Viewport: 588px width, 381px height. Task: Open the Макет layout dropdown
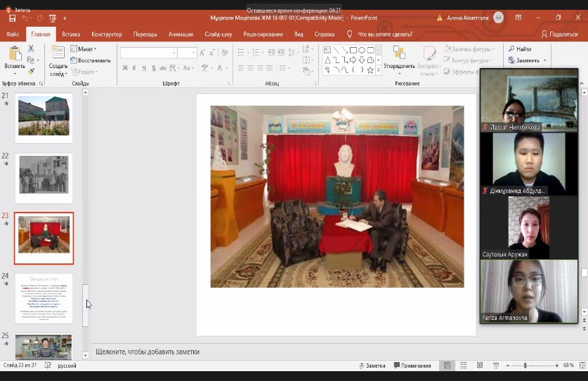84,49
